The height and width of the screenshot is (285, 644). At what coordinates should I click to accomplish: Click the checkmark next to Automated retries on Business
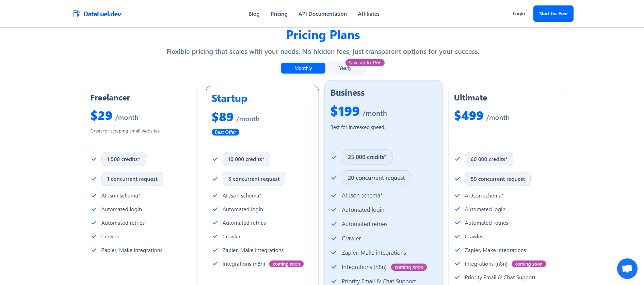point(334,224)
